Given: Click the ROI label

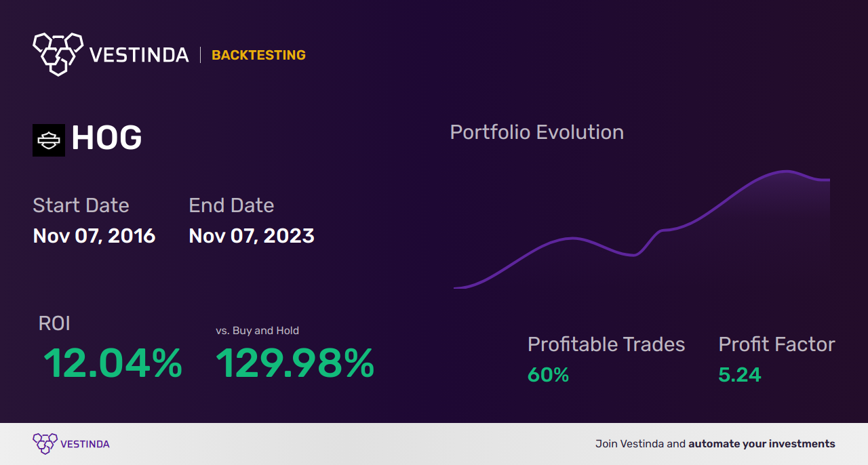Looking at the screenshot, I should click(54, 323).
